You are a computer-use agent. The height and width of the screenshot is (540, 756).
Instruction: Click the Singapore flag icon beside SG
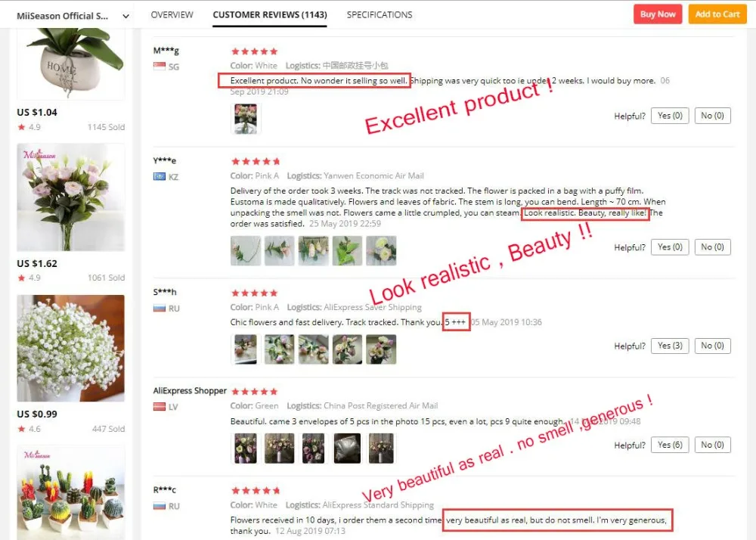[159, 67]
